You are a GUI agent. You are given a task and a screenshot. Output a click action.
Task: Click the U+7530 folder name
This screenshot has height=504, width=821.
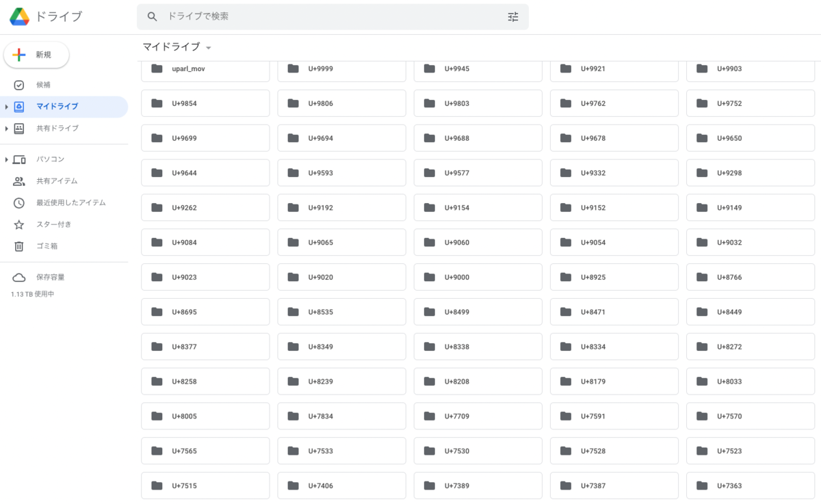tap(457, 451)
